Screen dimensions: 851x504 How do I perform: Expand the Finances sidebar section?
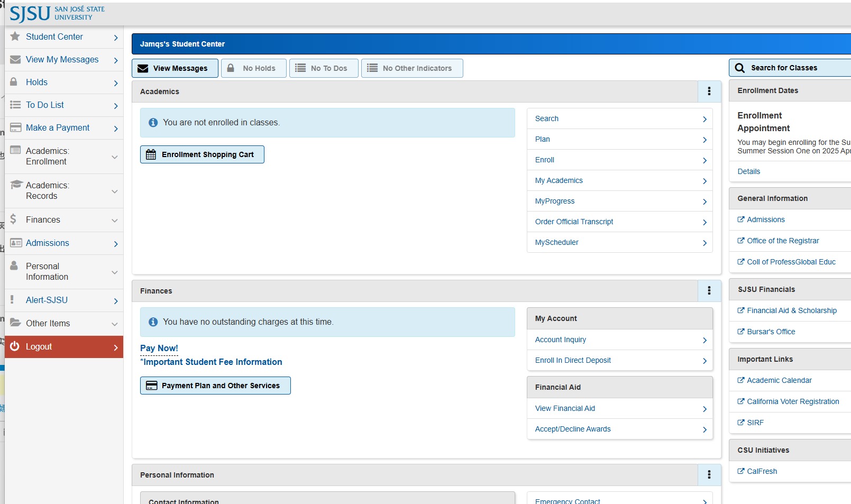(63, 220)
